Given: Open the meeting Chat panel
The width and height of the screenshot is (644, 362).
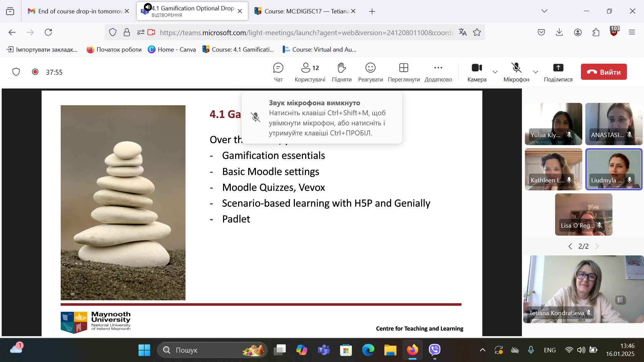Looking at the screenshot, I should pyautogui.click(x=278, y=72).
